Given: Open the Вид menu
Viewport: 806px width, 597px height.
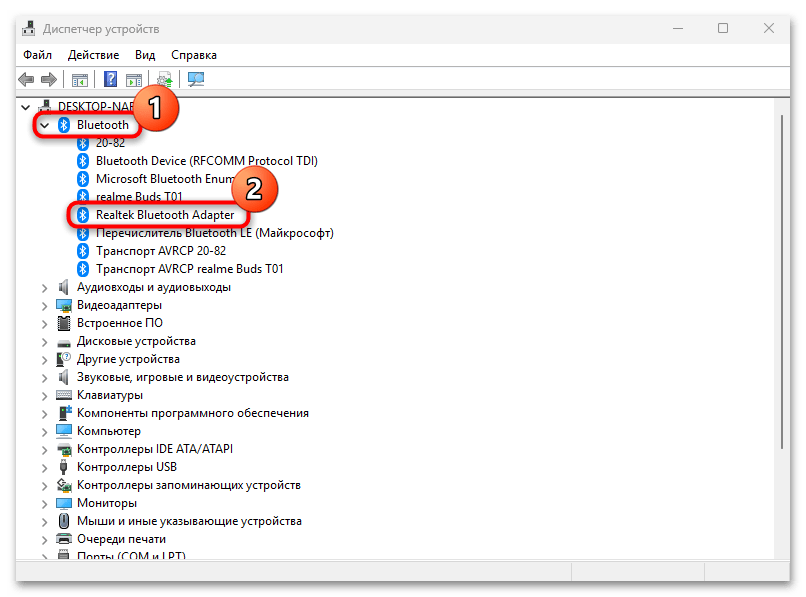Looking at the screenshot, I should (145, 55).
